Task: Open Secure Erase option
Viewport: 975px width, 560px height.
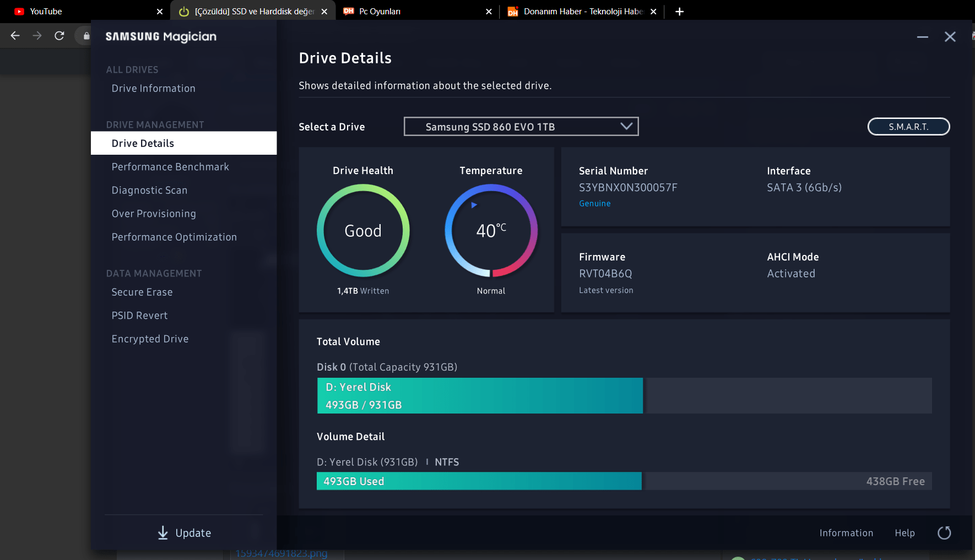Action: click(142, 292)
